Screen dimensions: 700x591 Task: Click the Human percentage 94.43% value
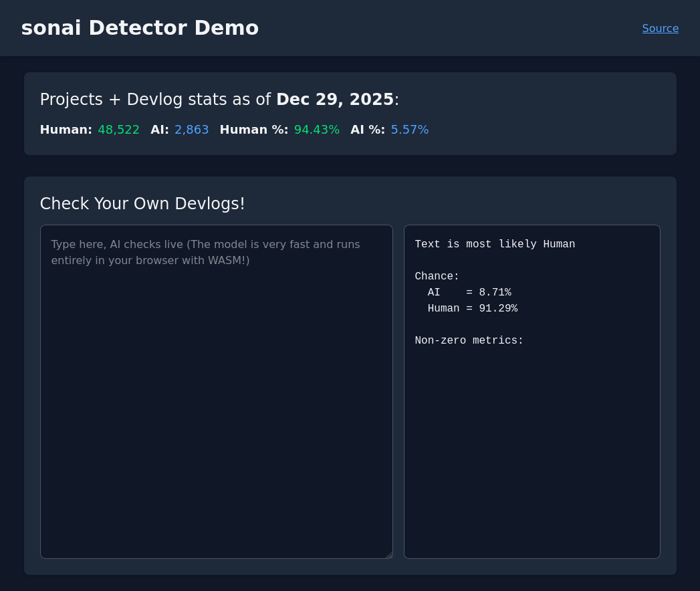coord(316,130)
